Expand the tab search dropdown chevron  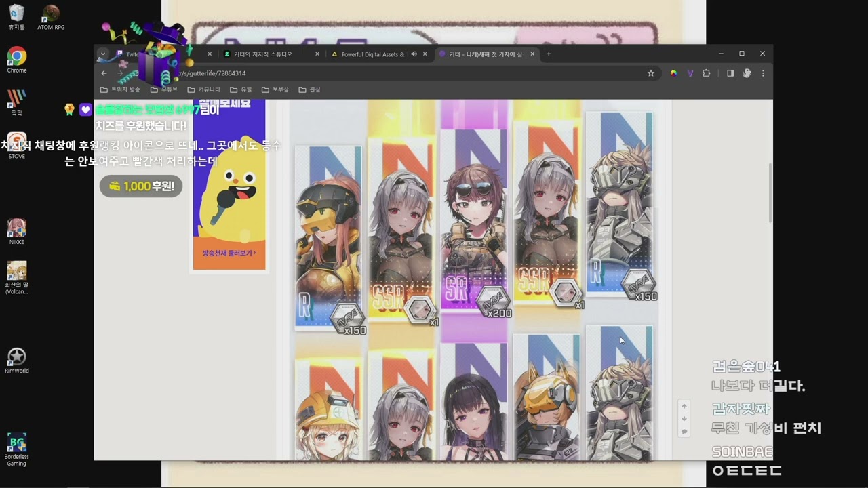[x=103, y=54]
